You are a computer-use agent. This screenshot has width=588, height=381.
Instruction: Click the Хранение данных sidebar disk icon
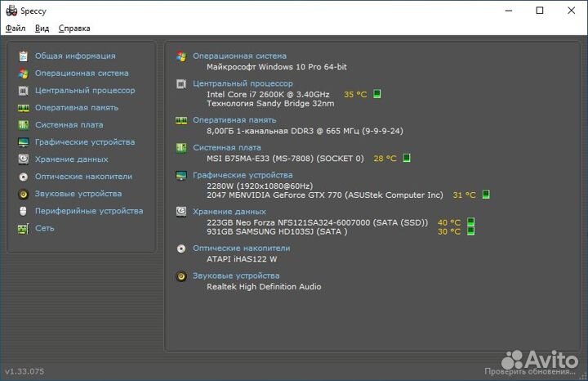(x=23, y=159)
